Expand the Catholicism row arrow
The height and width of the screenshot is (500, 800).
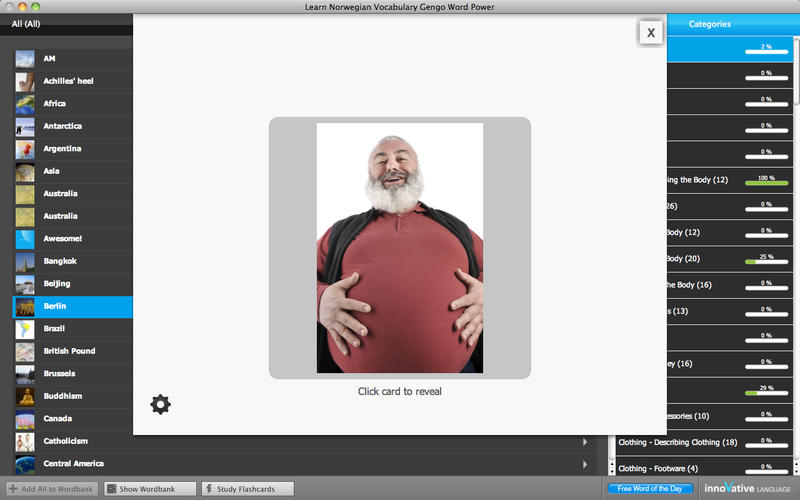(585, 442)
